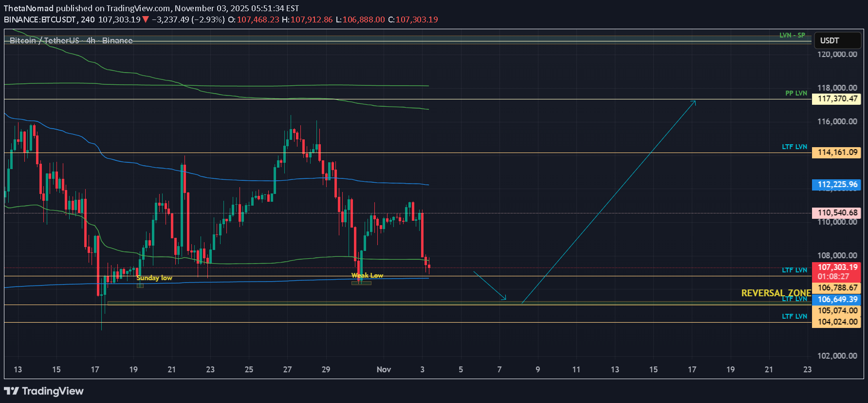Select the REVERSAL ZONE text label
The width and height of the screenshot is (868, 403).
(776, 293)
